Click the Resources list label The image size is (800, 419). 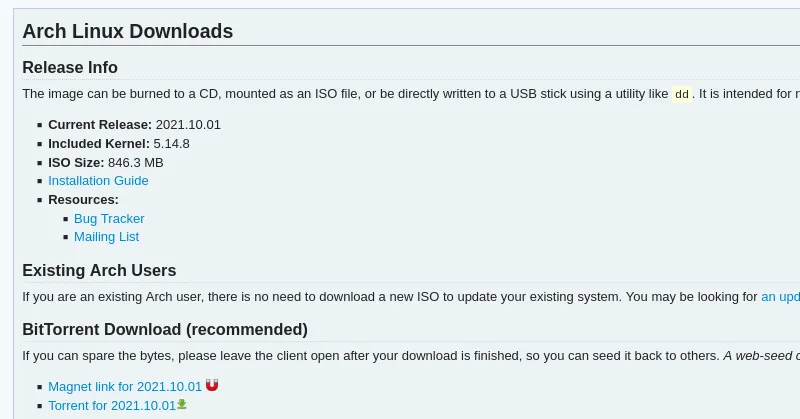[83, 199]
